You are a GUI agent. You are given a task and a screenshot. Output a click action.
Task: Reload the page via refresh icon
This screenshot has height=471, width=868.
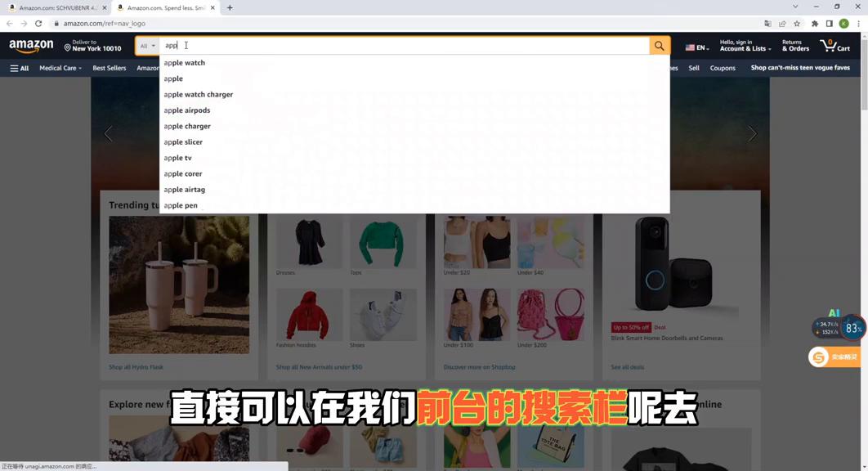tap(38, 24)
